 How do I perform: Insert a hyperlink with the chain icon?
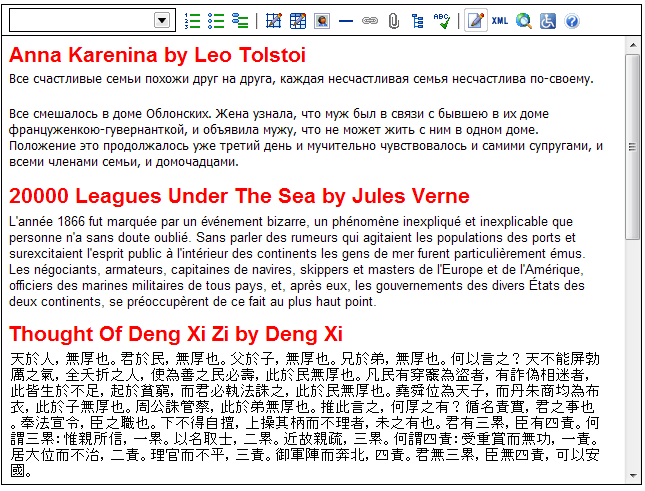(370, 21)
